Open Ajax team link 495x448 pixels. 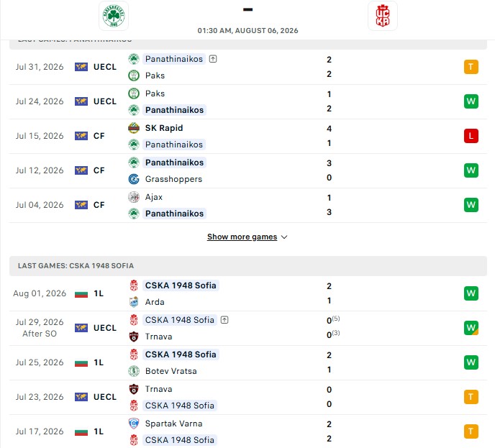[154, 197]
